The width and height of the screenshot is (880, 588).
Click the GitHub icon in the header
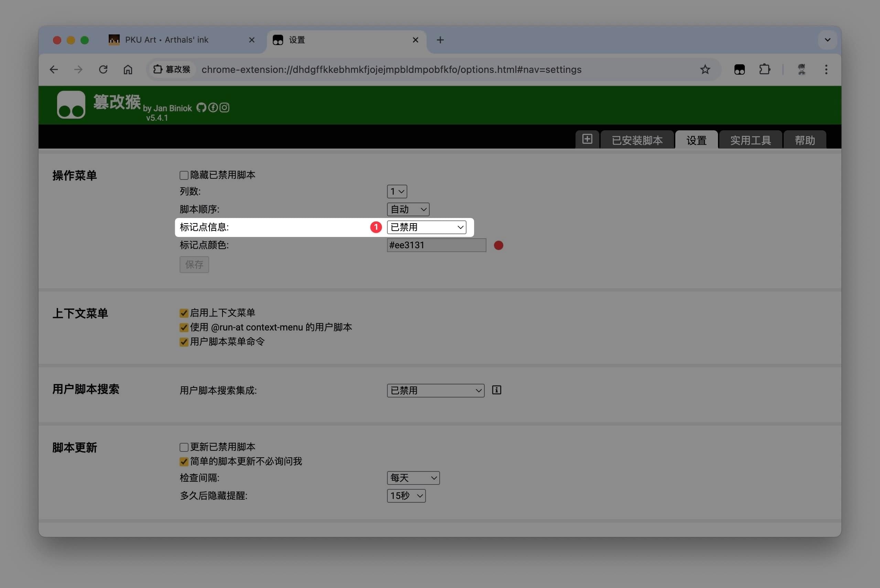(x=202, y=108)
